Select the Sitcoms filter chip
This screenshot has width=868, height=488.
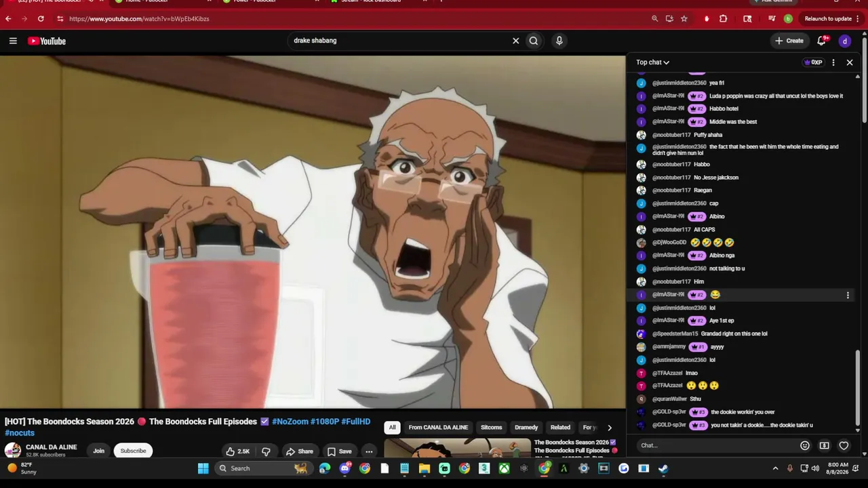point(492,428)
